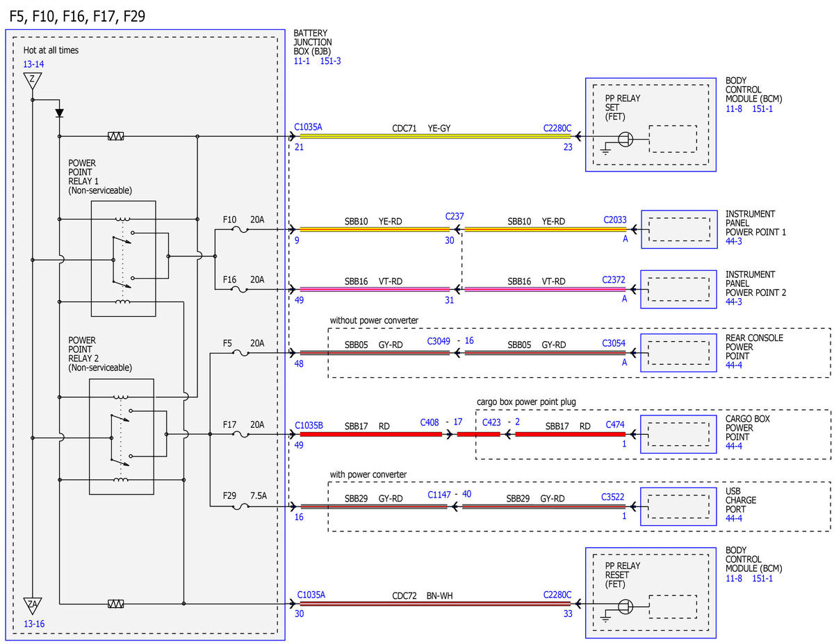The height and width of the screenshot is (644, 834).
Task: Click the 'Hot at all times' label
Action: click(51, 50)
